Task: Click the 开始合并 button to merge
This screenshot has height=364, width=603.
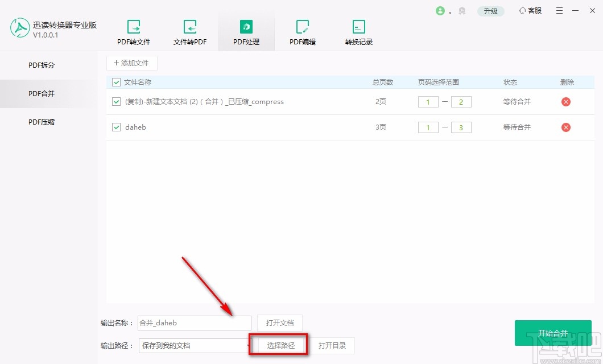Action: click(552, 333)
